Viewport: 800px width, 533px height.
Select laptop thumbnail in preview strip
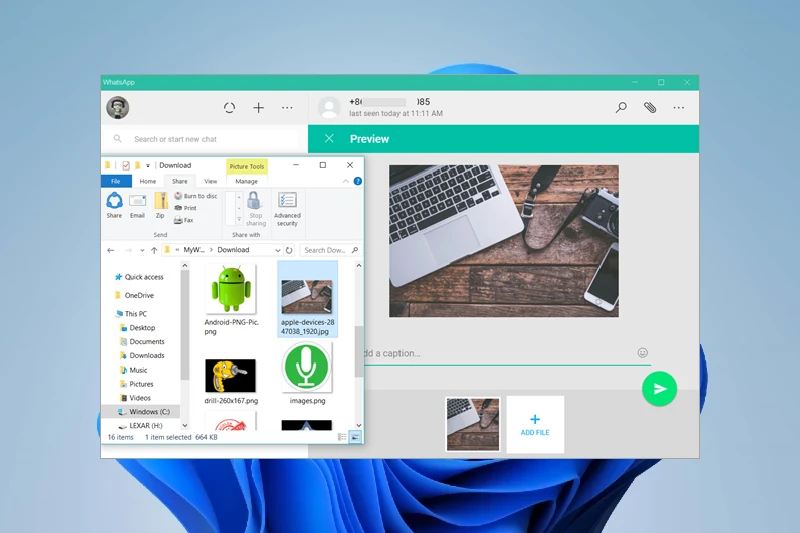pyautogui.click(x=472, y=424)
